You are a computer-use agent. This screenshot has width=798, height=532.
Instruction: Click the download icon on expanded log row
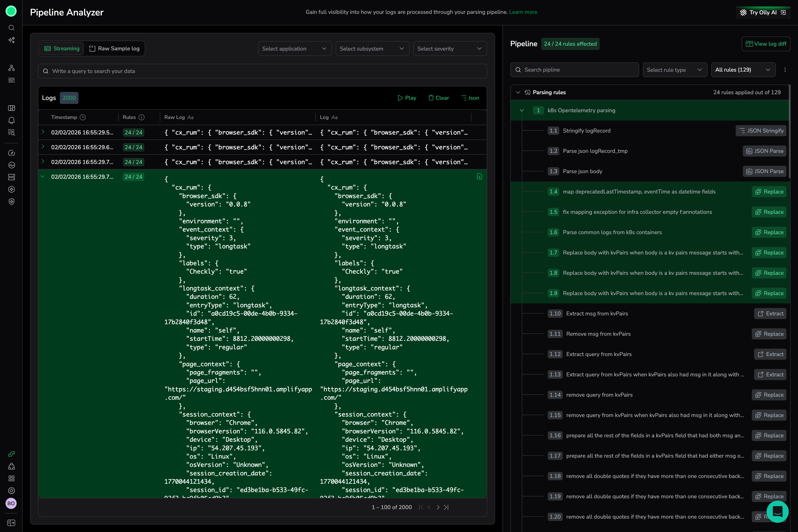[x=479, y=176]
